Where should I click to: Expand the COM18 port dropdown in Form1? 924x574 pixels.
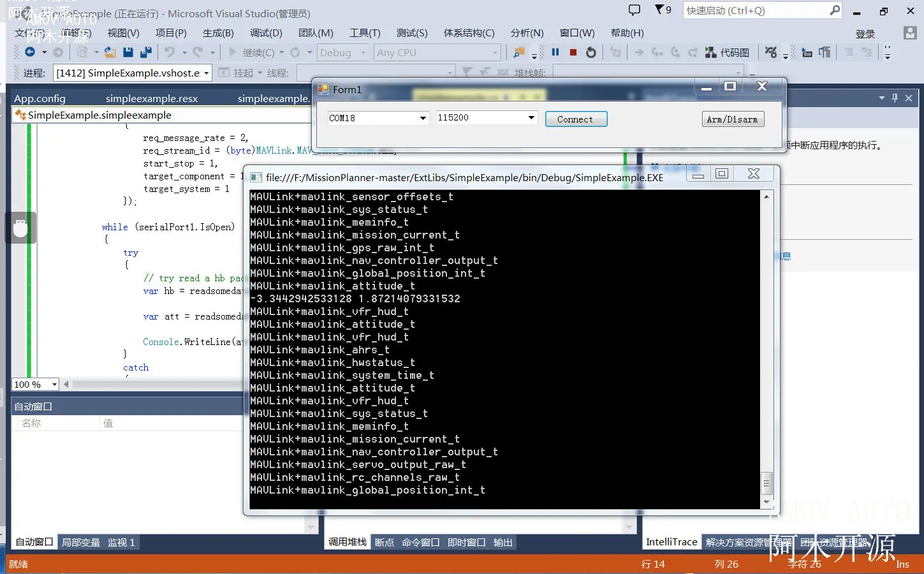tap(423, 118)
